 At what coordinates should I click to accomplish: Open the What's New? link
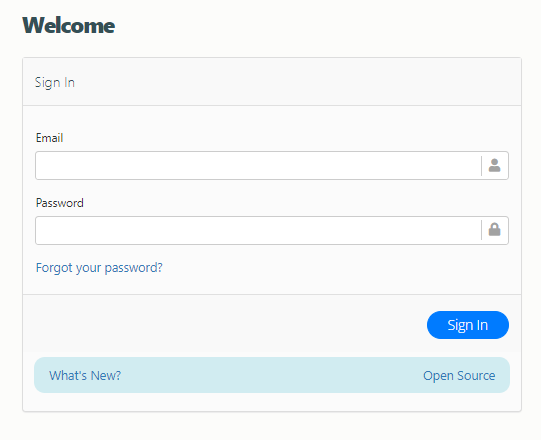(x=85, y=375)
